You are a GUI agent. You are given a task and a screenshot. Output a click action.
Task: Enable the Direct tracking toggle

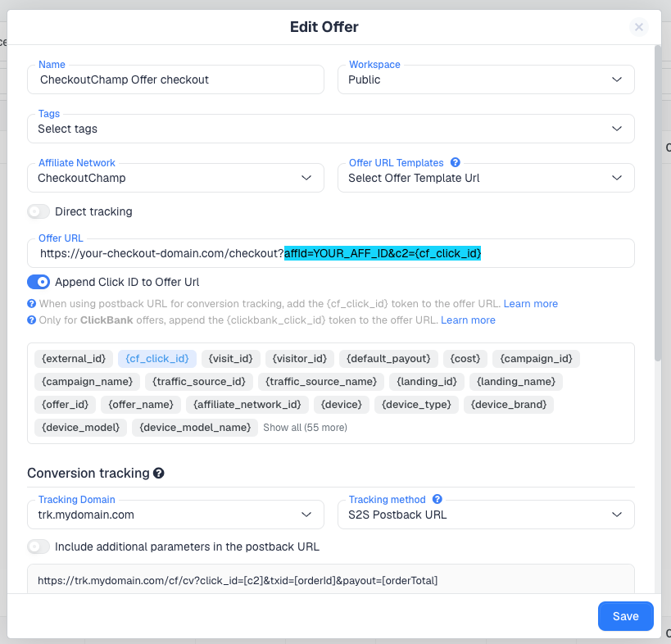pos(39,211)
